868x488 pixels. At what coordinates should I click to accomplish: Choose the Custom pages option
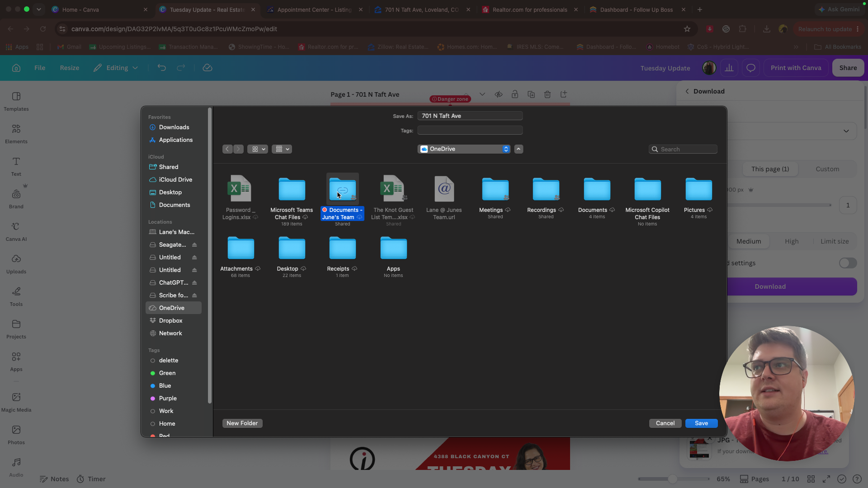point(827,169)
